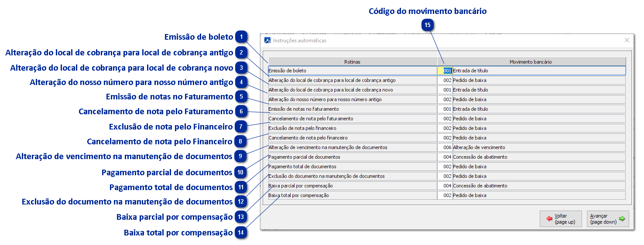This screenshot has width=644, height=245.
Task: Click the numbered callout badge 9
Action: [240, 156]
